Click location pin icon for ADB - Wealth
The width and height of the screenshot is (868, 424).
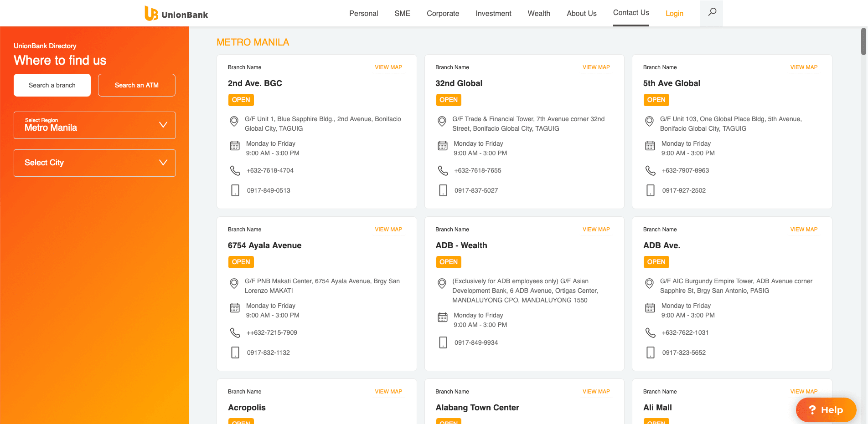pos(442,284)
